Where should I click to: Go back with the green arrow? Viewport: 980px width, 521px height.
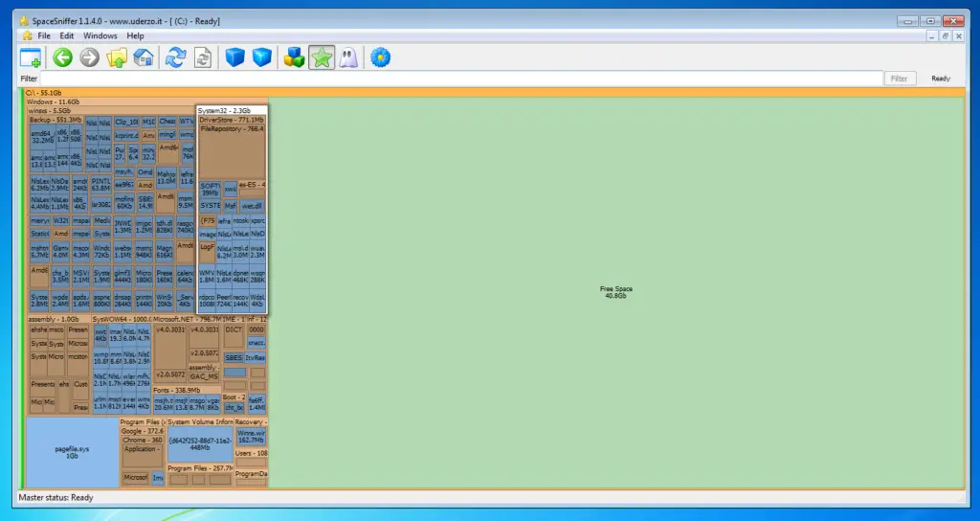pyautogui.click(x=62, y=57)
